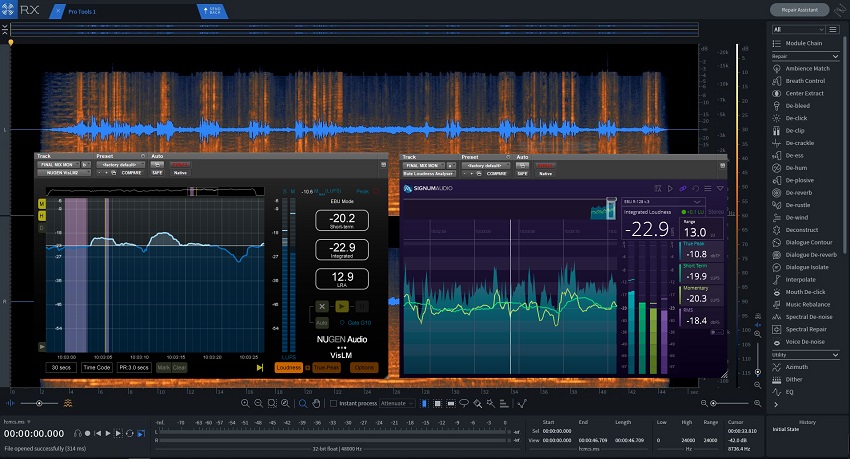
Task: Open the Dialogue Isolate module
Action: [x=801, y=267]
